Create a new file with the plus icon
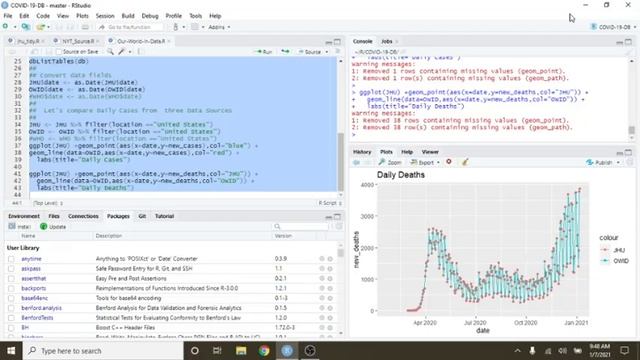 [x=5, y=27]
